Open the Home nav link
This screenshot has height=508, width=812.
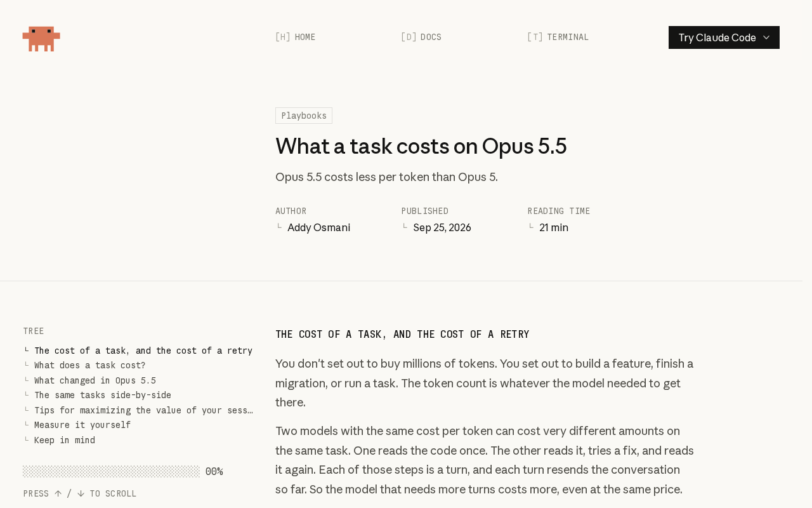coord(295,37)
